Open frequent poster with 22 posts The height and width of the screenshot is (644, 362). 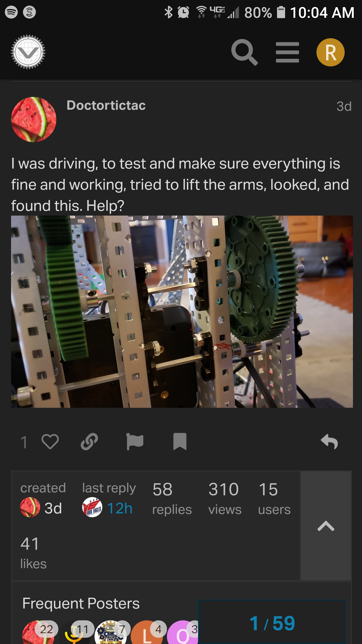38,632
